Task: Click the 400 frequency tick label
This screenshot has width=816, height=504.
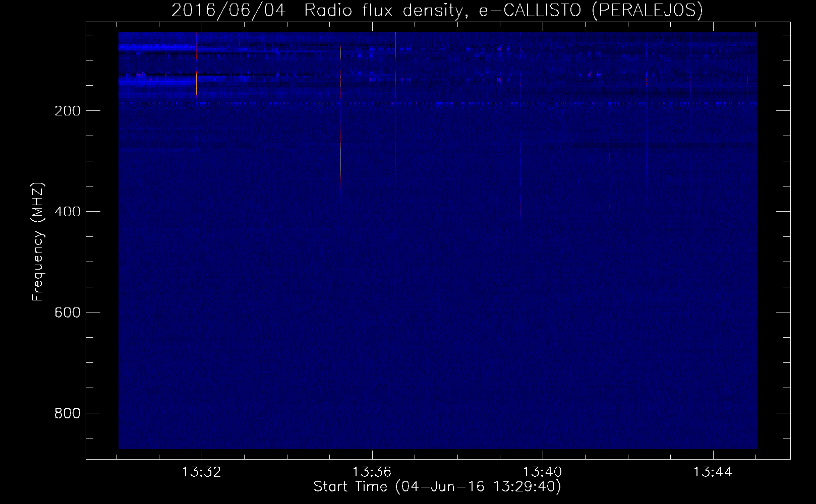Action: coord(67,211)
